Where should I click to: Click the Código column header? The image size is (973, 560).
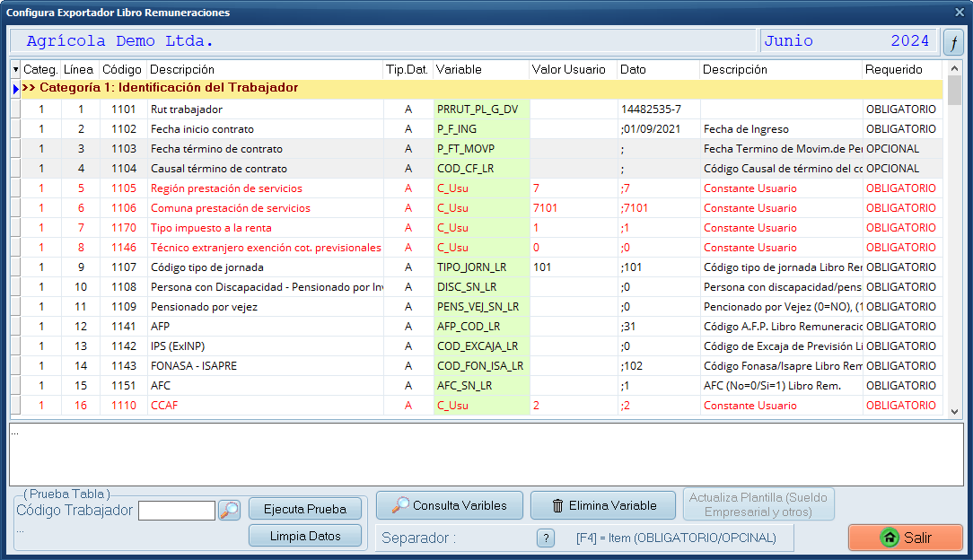click(122, 69)
